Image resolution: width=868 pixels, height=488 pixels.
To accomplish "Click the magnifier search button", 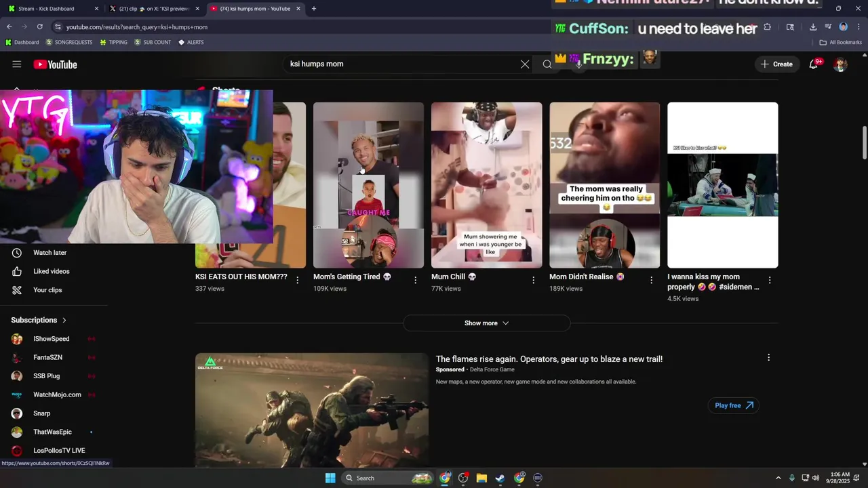I will coord(547,64).
